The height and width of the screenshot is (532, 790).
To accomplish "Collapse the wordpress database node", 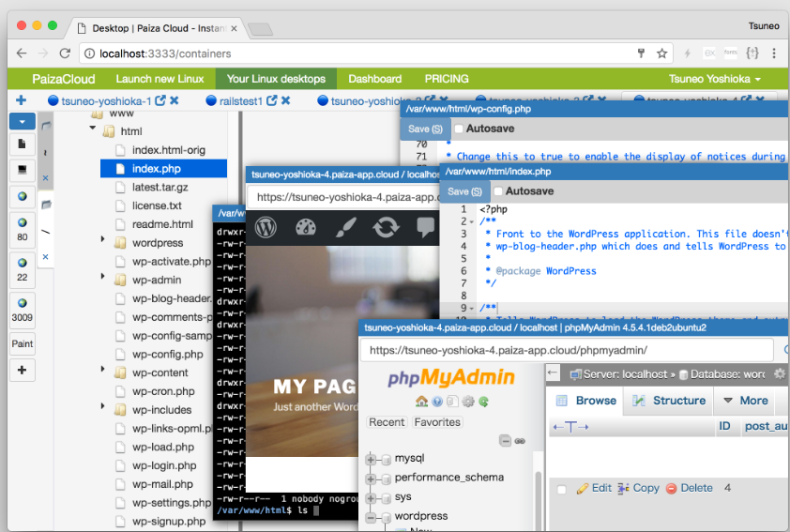I will pos(371,517).
